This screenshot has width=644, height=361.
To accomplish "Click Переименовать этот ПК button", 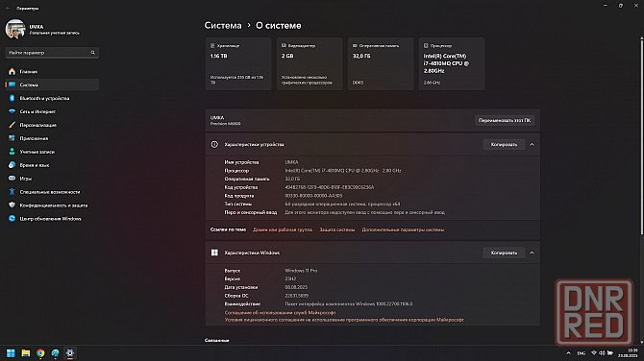I will [x=505, y=120].
